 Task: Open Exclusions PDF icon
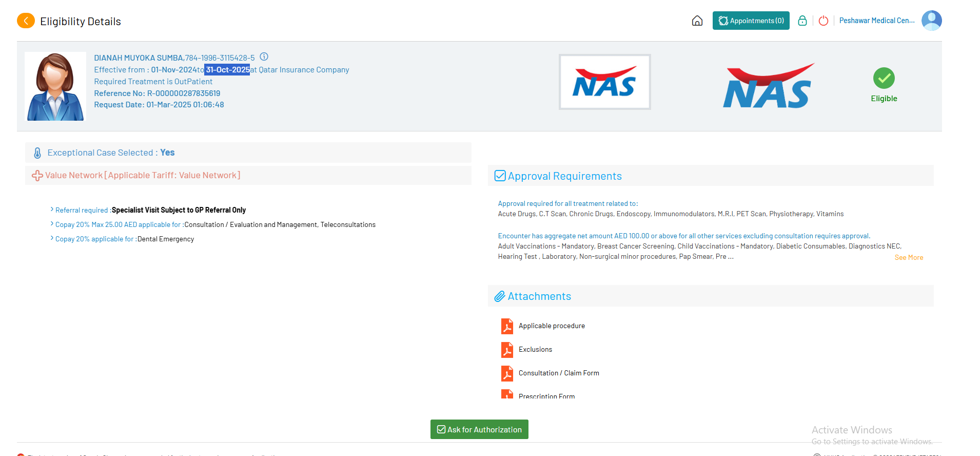point(507,350)
